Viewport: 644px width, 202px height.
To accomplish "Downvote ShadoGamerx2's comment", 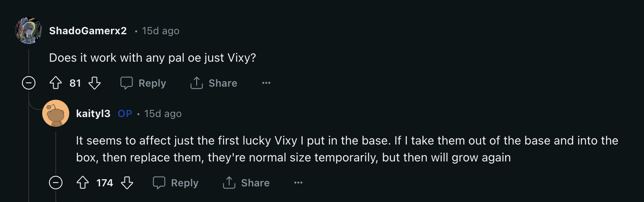I will (95, 83).
